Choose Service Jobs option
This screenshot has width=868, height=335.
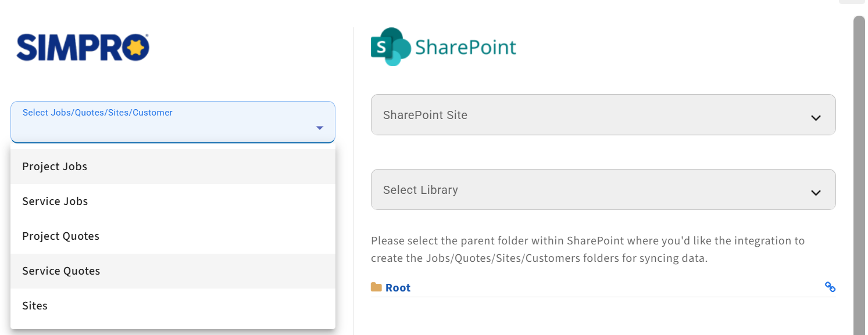click(173, 201)
